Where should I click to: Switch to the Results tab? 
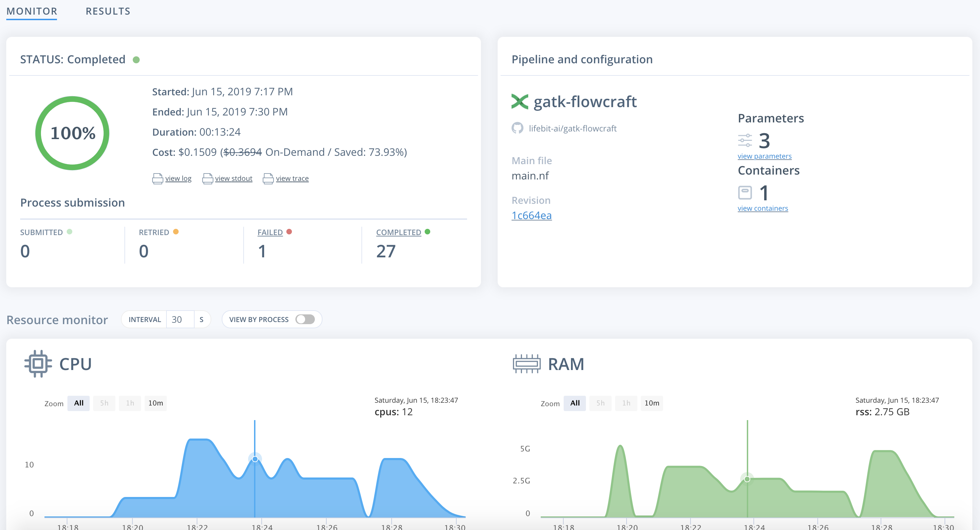[x=108, y=11]
